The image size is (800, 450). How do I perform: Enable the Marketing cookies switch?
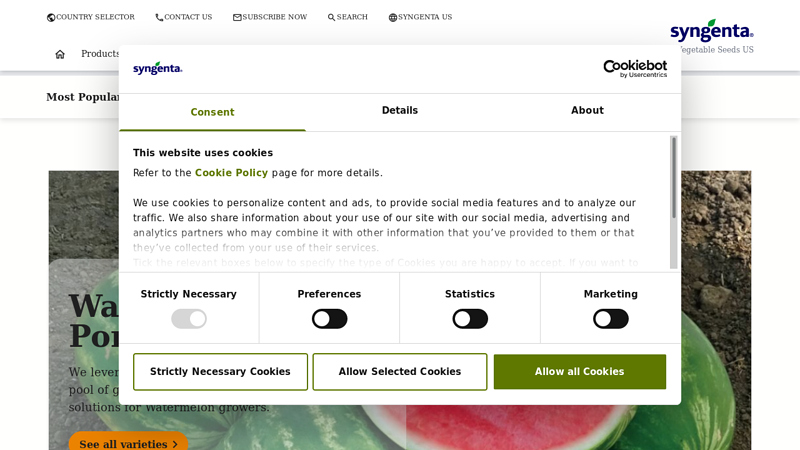611,319
